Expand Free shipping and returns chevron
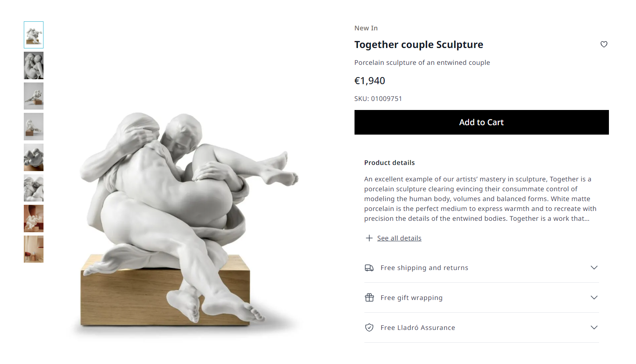 click(x=594, y=268)
